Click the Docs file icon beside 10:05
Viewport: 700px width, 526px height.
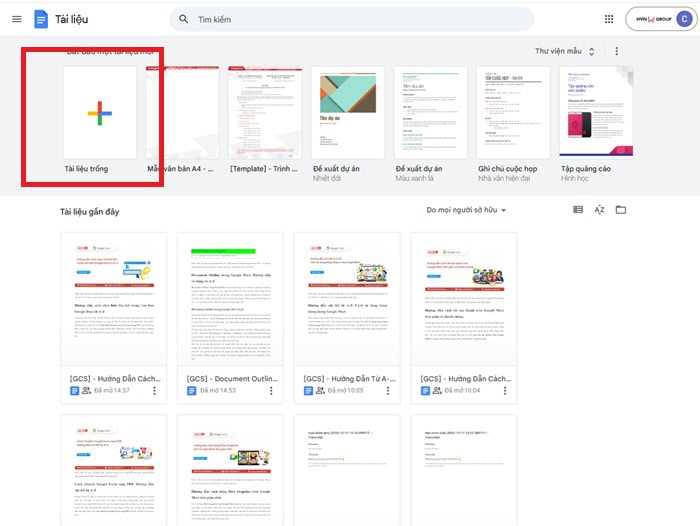(x=308, y=391)
